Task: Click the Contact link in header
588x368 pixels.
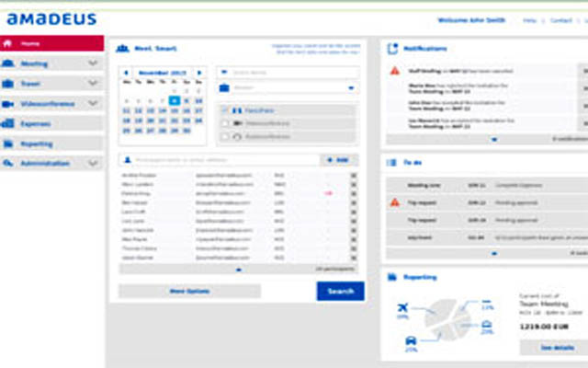Action: (x=561, y=20)
